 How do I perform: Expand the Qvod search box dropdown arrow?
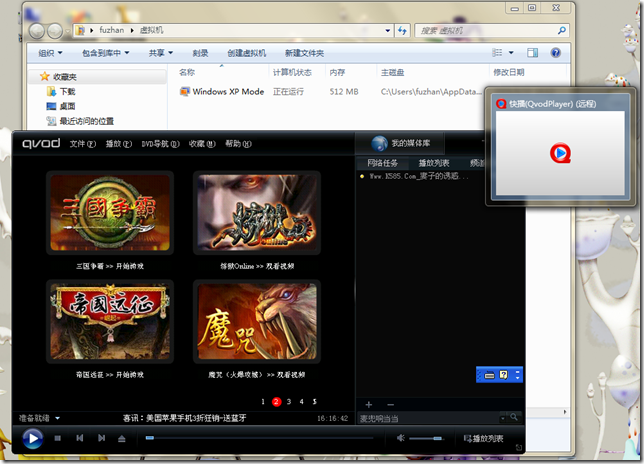click(503, 418)
